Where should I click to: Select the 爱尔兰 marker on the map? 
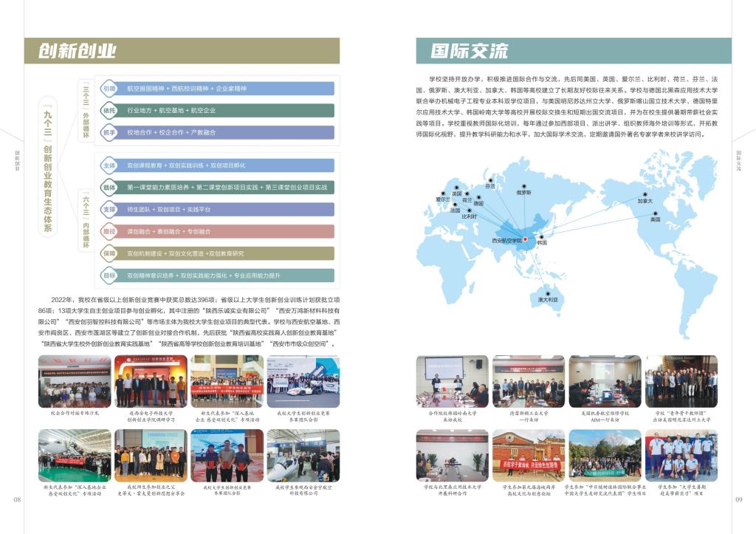click(x=442, y=194)
